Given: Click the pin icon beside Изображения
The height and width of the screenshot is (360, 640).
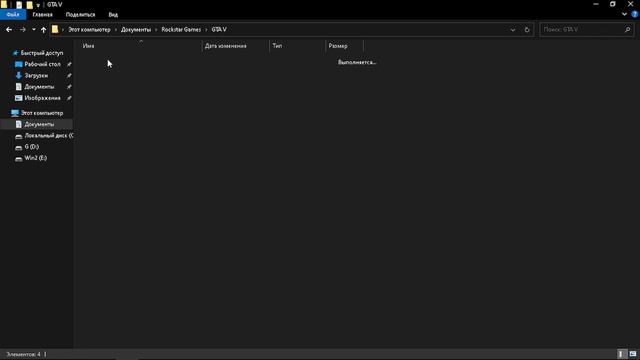Looking at the screenshot, I should (69, 98).
